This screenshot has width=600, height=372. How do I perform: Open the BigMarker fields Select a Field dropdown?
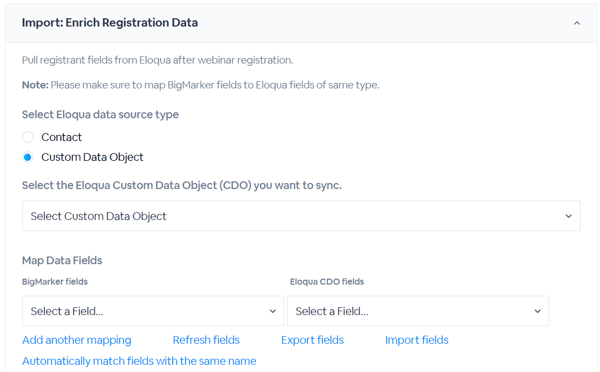[153, 311]
